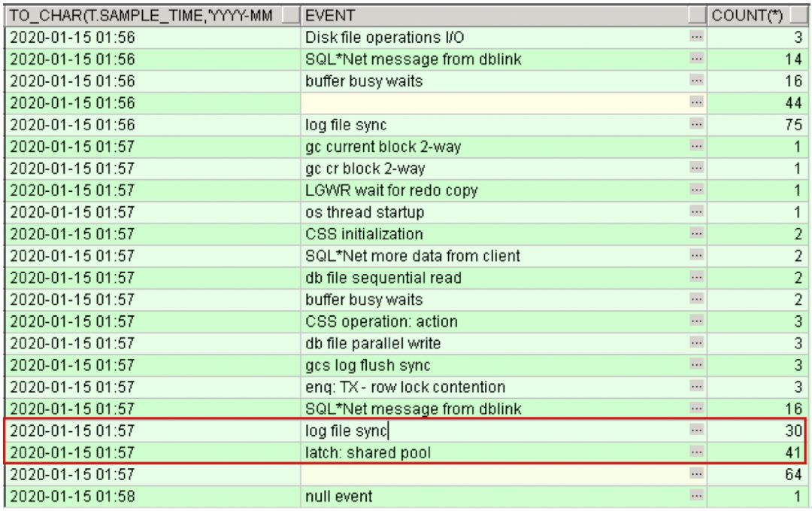
Task: Click the ellipsis for LGWR wait for redo copy
Action: [696, 190]
